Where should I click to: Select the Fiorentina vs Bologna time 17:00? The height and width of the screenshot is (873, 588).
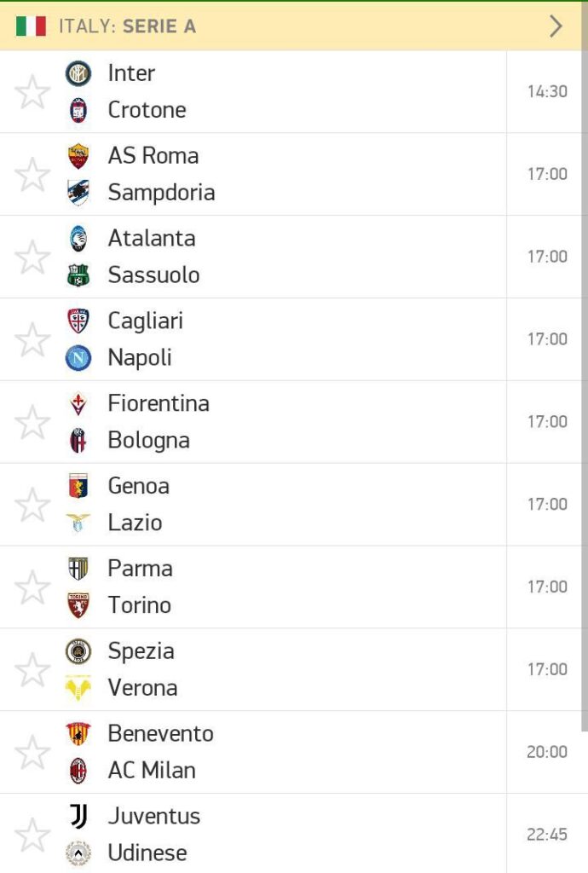[x=547, y=422]
